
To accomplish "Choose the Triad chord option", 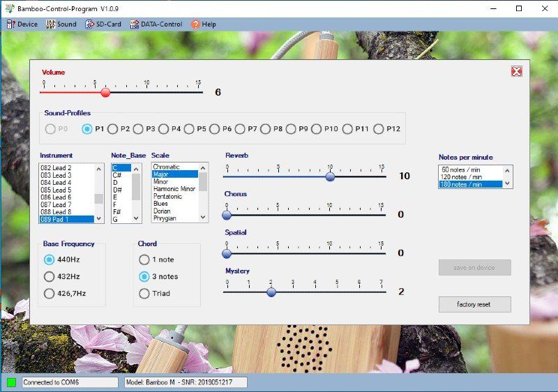I will click(x=144, y=294).
